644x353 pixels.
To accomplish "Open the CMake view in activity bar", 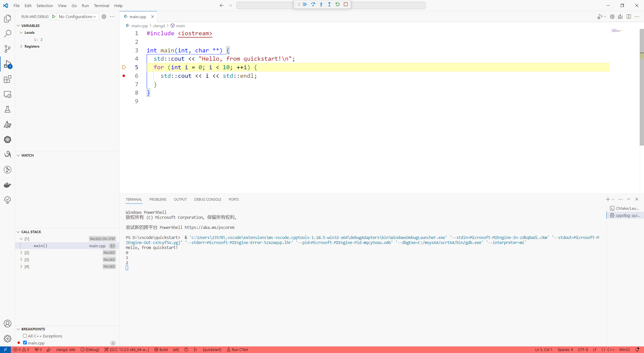I will point(8,124).
